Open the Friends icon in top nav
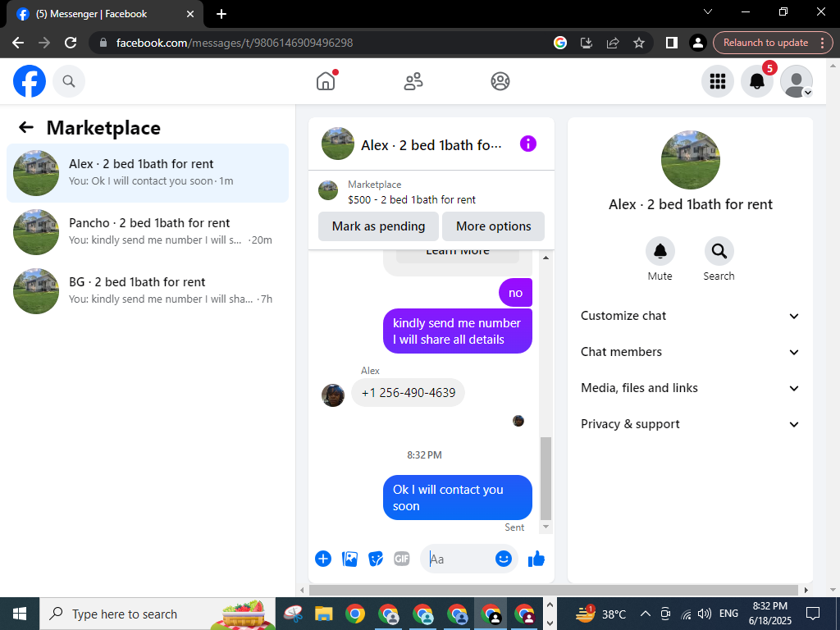 coord(413,81)
